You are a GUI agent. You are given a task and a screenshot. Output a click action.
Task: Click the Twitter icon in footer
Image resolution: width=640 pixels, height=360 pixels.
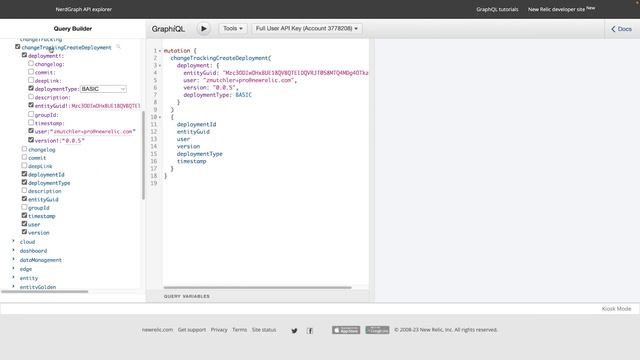tap(294, 331)
